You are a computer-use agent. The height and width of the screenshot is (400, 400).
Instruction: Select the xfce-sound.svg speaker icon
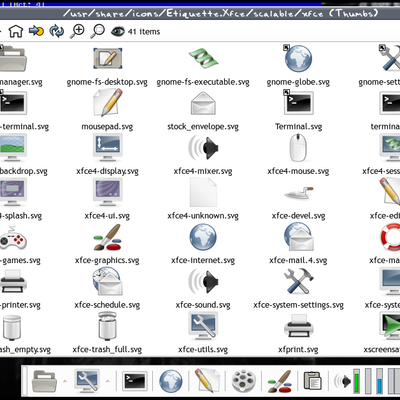click(x=203, y=281)
